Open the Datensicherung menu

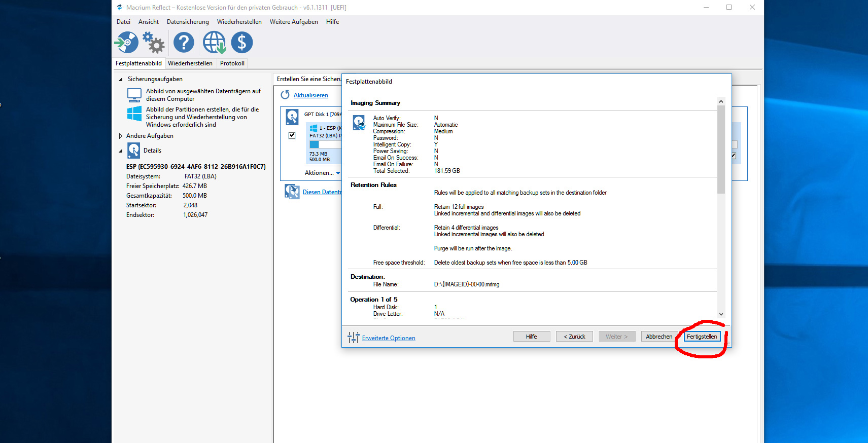[188, 22]
